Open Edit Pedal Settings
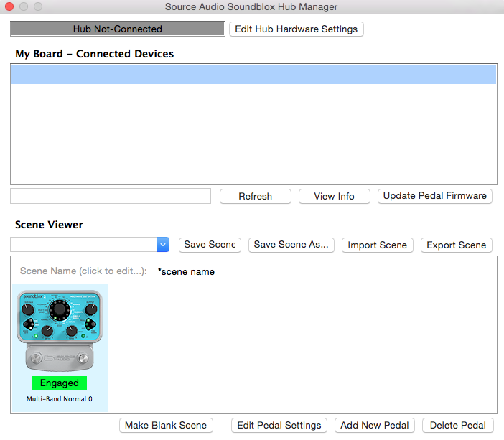This screenshot has width=504, height=440. tap(279, 426)
